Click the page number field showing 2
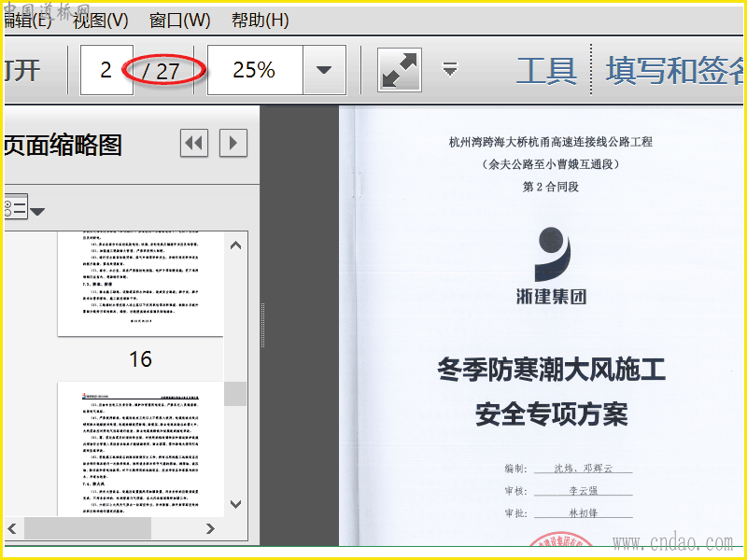The image size is (747, 560). pos(106,70)
